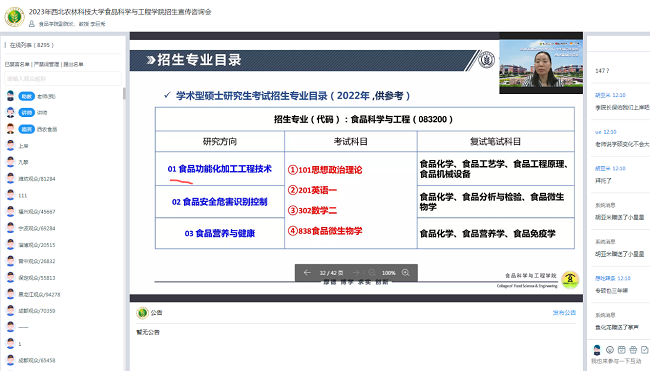Select audience member ending 81284

click(x=36, y=179)
